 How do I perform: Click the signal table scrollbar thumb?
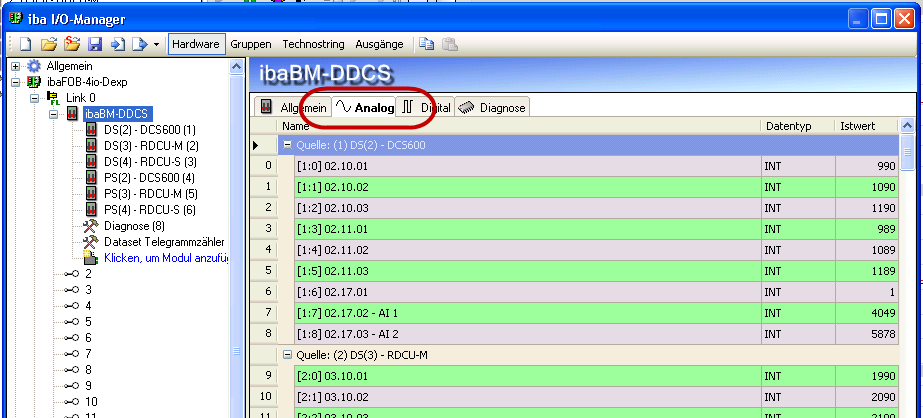coord(907,153)
